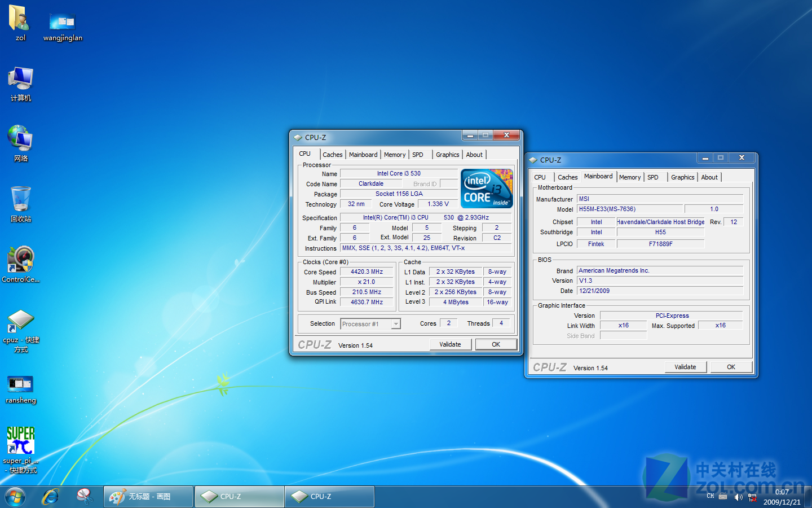Click the LPCIO value F71889F
The height and width of the screenshot is (508, 812).
[x=660, y=244]
